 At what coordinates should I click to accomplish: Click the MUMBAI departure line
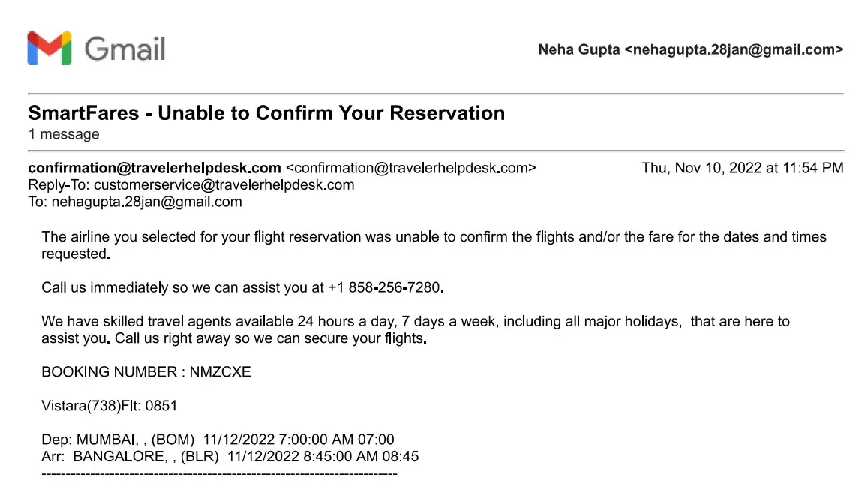218,439
